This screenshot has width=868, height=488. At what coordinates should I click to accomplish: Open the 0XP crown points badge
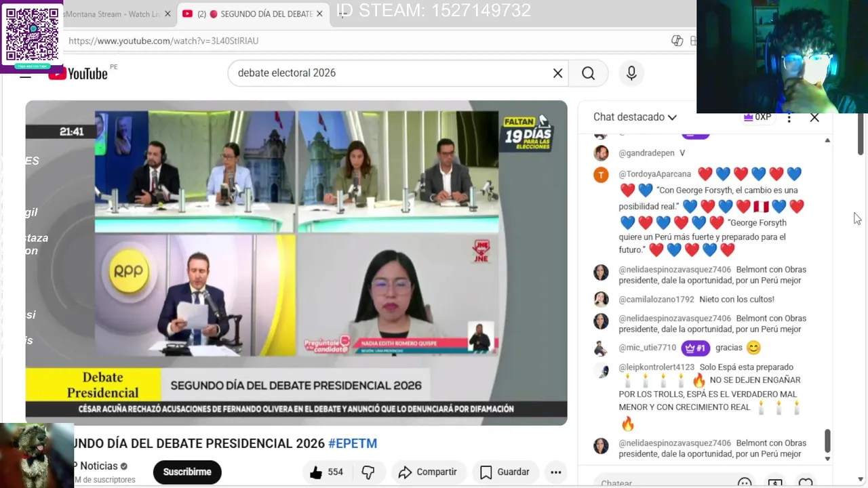(x=757, y=117)
